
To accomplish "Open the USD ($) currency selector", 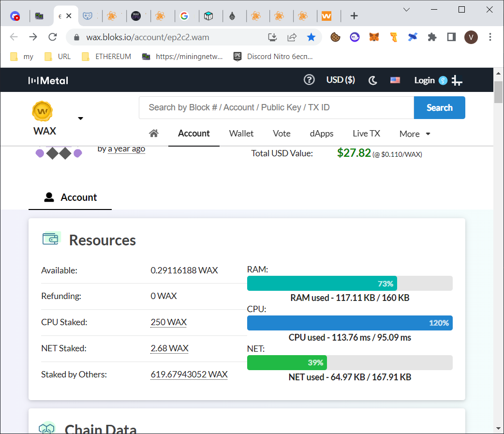I will [341, 80].
